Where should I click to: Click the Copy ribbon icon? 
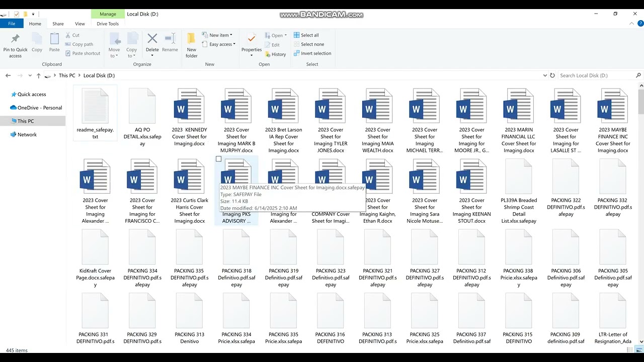tap(37, 43)
